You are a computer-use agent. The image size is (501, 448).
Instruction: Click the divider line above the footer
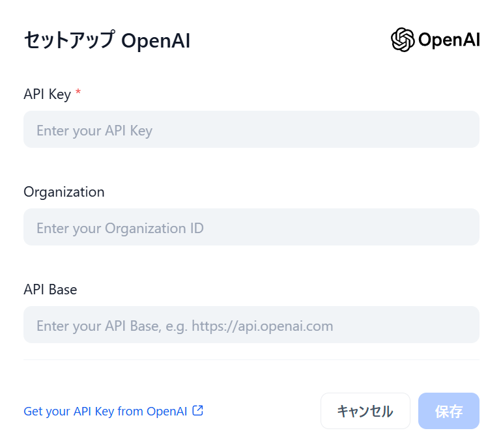point(251,360)
